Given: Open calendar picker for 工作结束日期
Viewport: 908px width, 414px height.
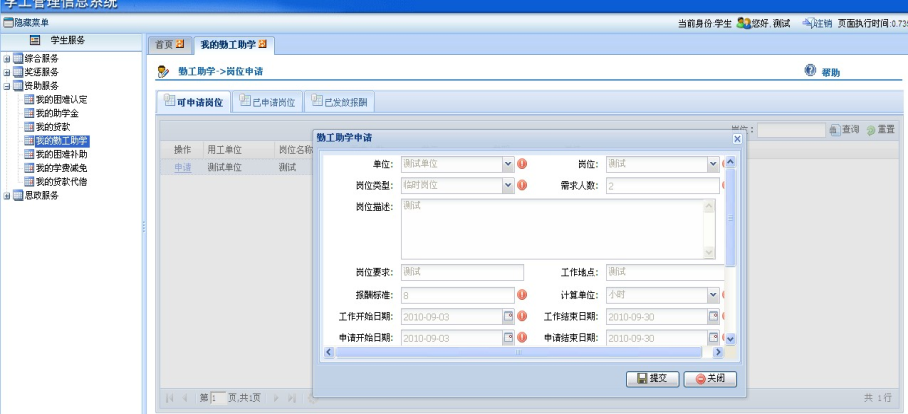Looking at the screenshot, I should [714, 317].
